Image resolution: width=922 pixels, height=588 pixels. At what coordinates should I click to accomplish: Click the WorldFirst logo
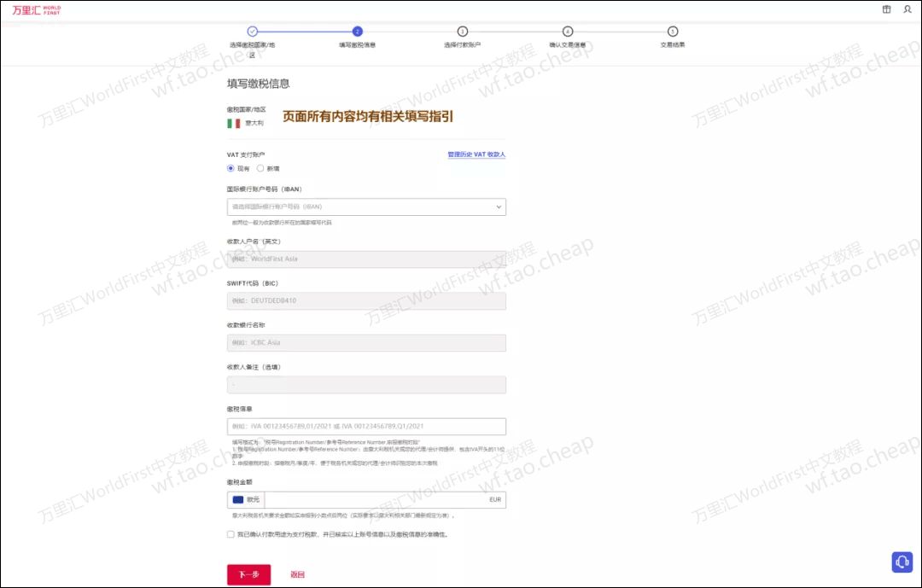pos(37,10)
